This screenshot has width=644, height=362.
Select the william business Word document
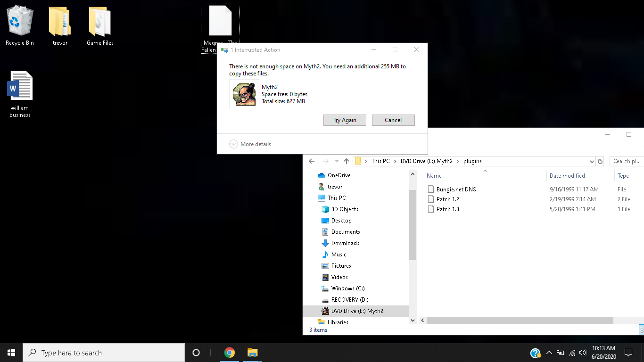pos(20,94)
